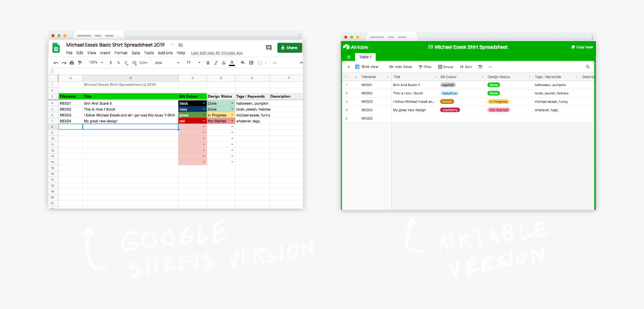Open the Airtable toolbar more (three dots) menu
The height and width of the screenshot is (309, 644).
(490, 67)
